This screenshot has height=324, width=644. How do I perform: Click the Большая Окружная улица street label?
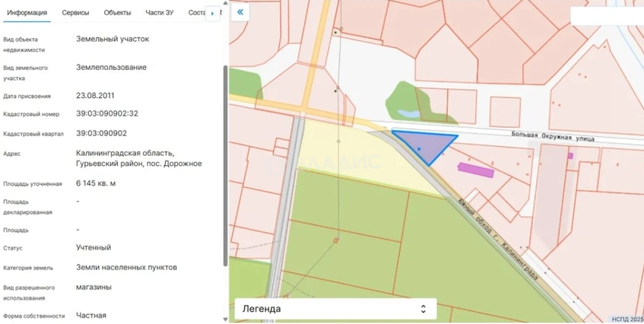553,137
